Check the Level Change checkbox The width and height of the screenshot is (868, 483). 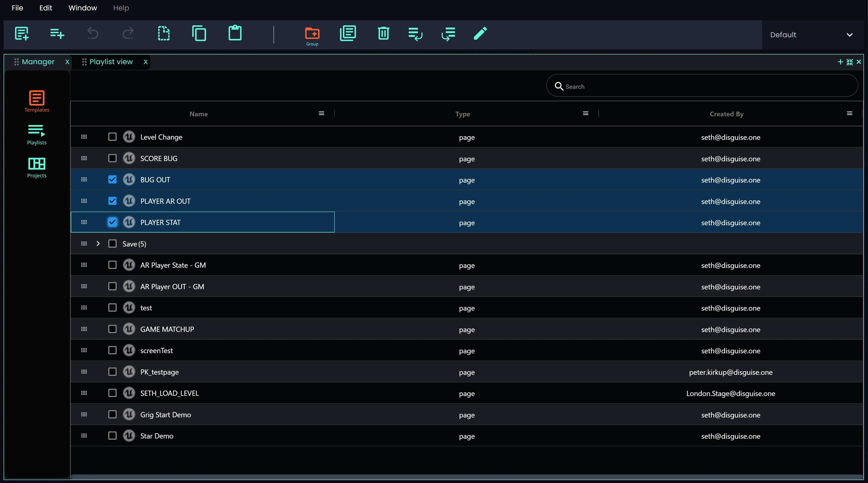coord(112,137)
